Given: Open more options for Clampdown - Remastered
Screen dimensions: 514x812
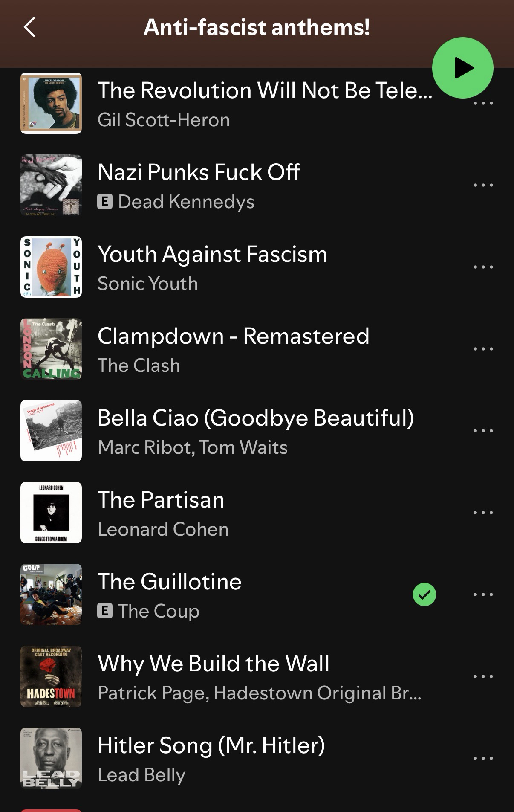Looking at the screenshot, I should click(483, 349).
